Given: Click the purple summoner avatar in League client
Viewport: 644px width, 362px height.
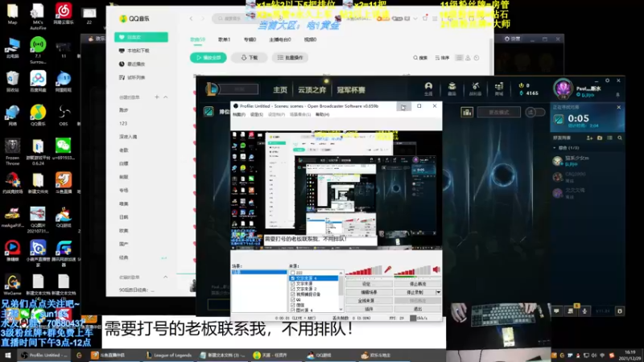Looking at the screenshot, I should (562, 88).
